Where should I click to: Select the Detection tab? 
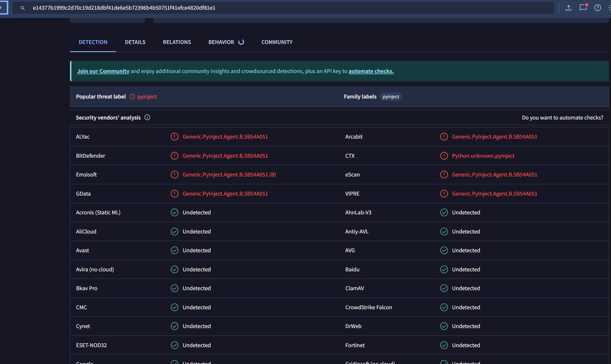(x=93, y=42)
